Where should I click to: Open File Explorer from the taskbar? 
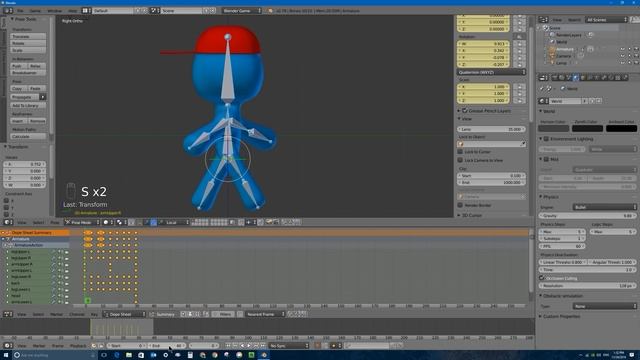point(129,355)
